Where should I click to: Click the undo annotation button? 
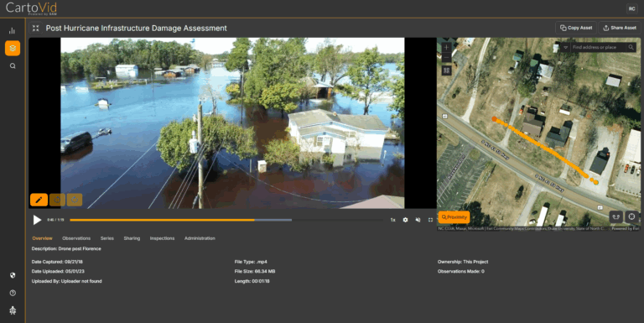[x=57, y=200]
